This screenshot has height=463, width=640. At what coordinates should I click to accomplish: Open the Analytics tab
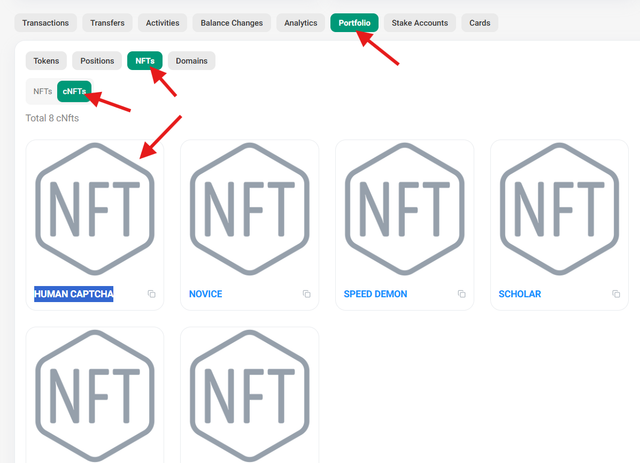pos(301,23)
